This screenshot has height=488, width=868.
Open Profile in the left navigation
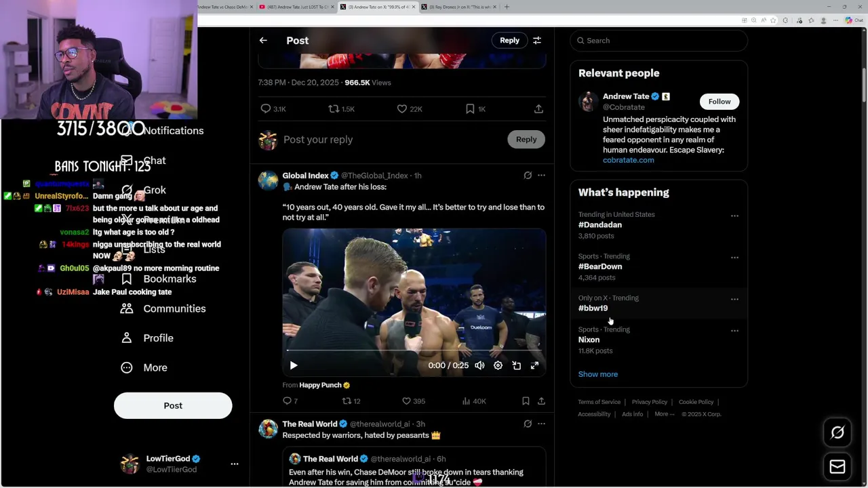147,338
